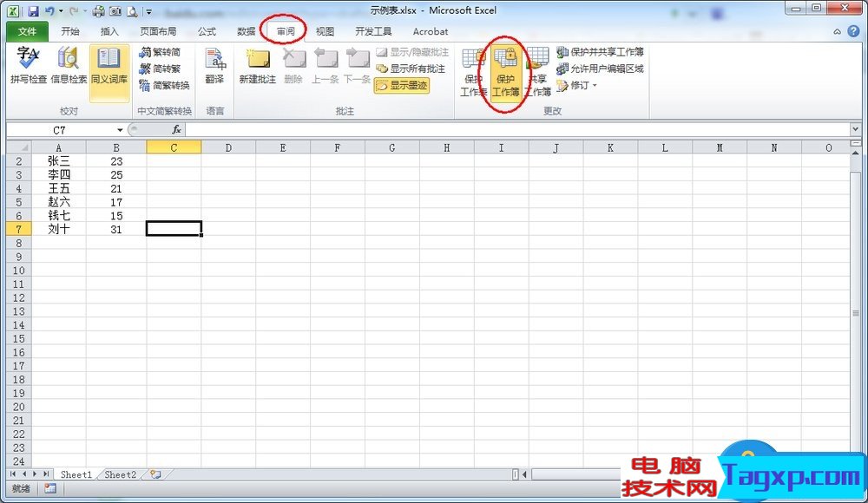Expand the formula bar chevron
This screenshot has height=503, width=868.
point(855,129)
